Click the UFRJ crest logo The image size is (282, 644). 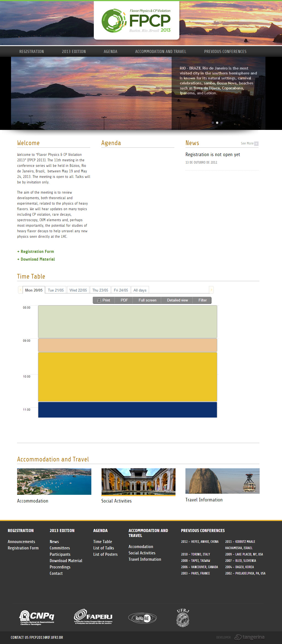[183, 618]
